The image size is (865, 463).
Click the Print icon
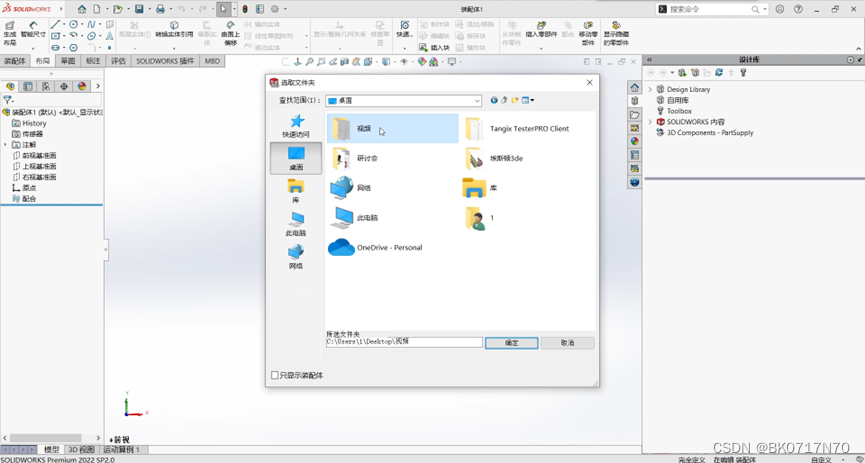pos(160,9)
